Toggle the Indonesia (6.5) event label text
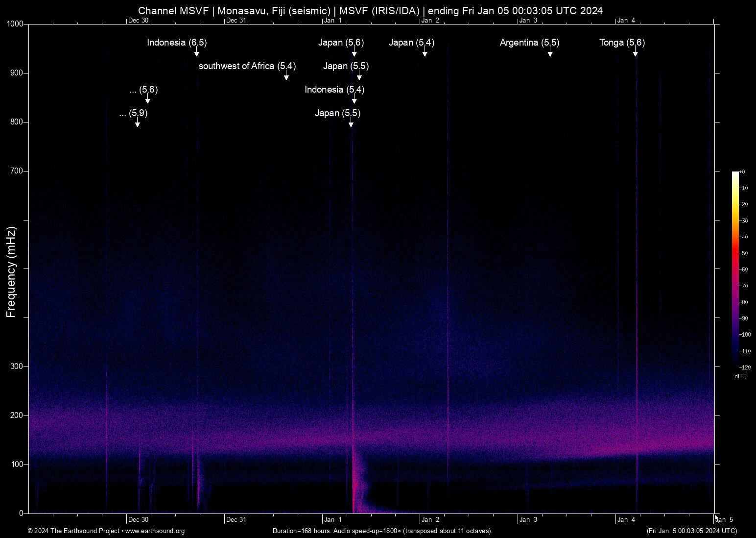The width and height of the screenshot is (756, 538). click(176, 43)
